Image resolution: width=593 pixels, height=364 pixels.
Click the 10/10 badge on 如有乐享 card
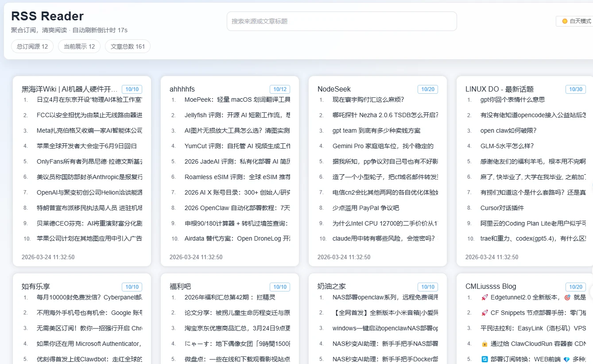(132, 287)
